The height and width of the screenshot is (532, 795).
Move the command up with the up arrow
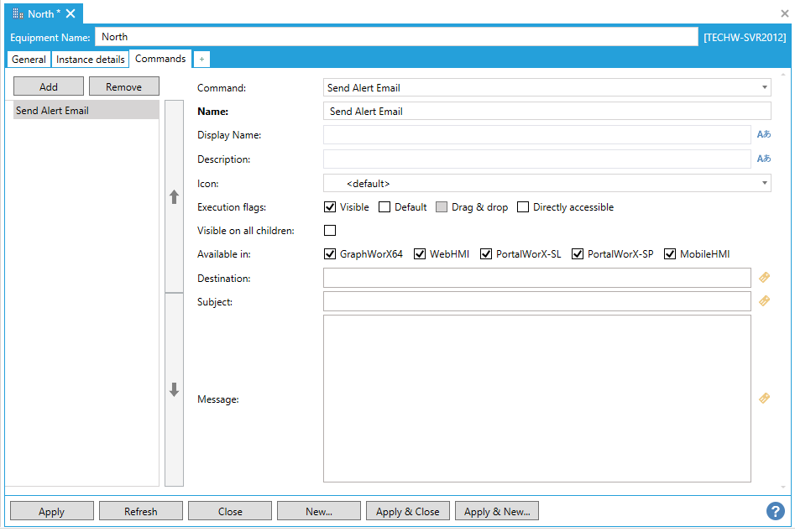point(174,197)
